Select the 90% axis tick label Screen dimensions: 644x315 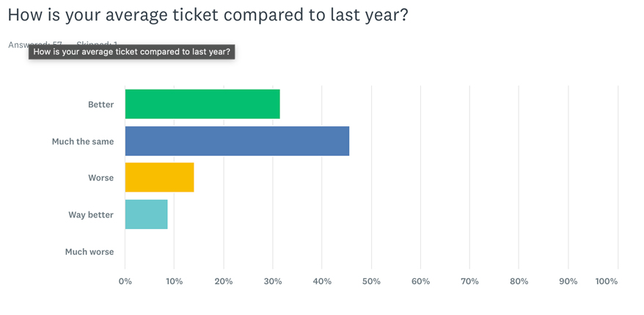click(568, 281)
